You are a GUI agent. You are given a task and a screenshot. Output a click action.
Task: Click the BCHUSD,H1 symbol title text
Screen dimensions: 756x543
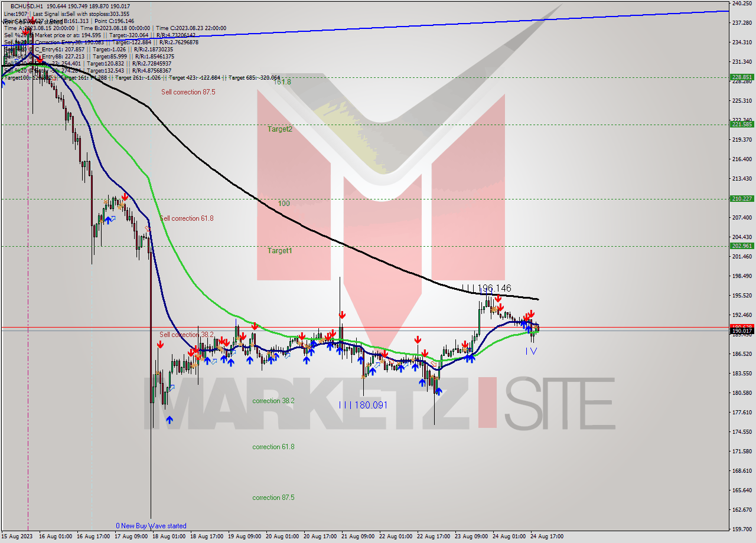tap(28, 6)
